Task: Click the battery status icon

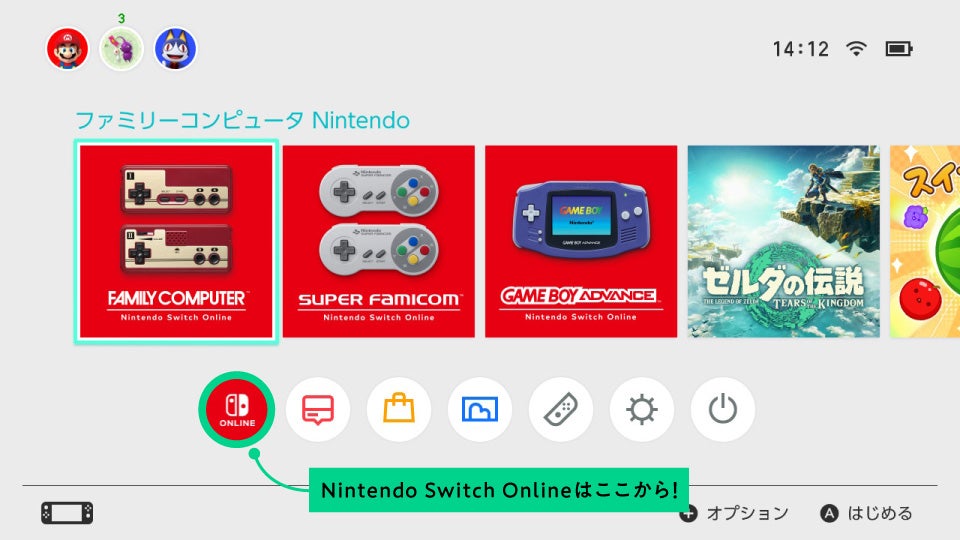Action: (899, 48)
